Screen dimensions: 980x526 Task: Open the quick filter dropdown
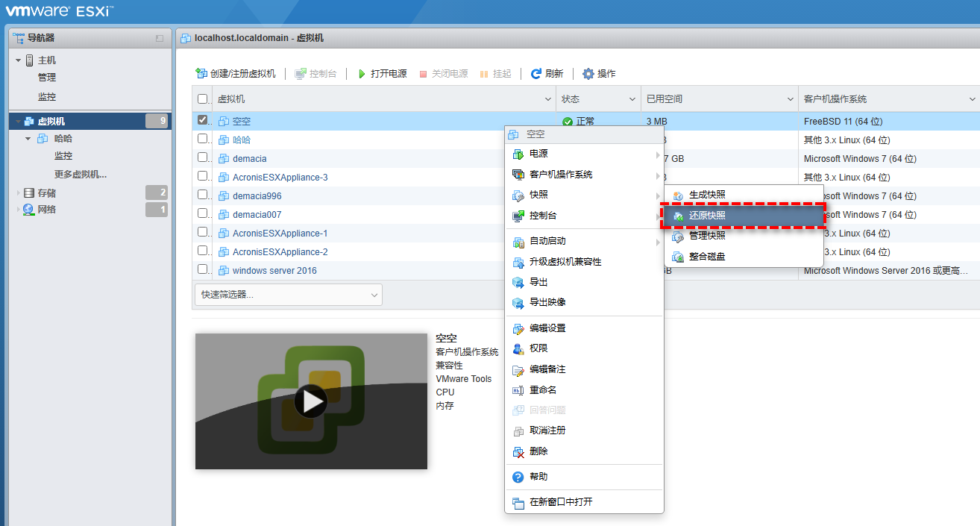(287, 295)
